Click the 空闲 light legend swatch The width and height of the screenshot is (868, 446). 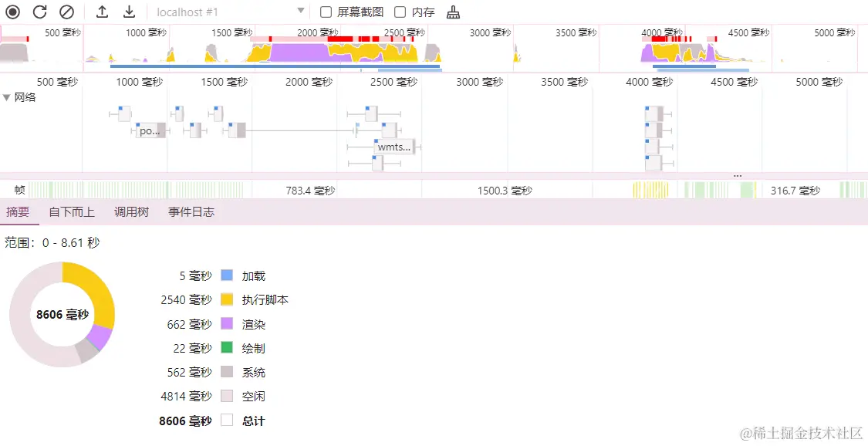click(227, 396)
